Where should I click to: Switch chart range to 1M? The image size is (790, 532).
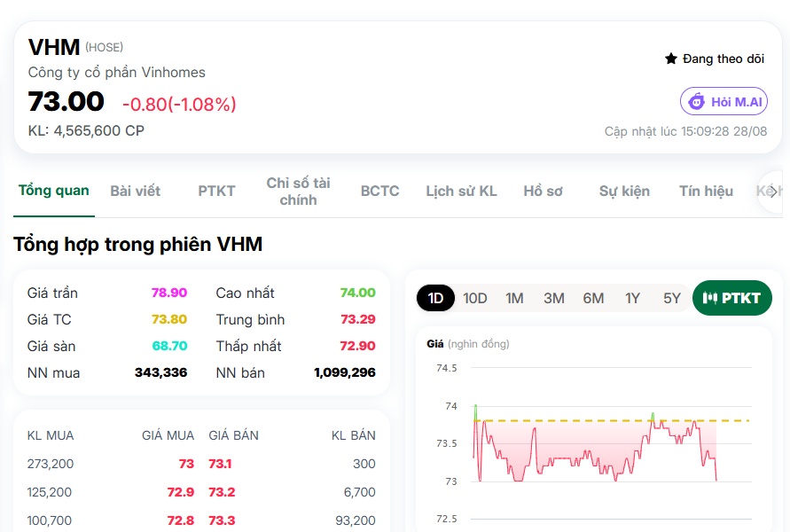[x=514, y=298]
